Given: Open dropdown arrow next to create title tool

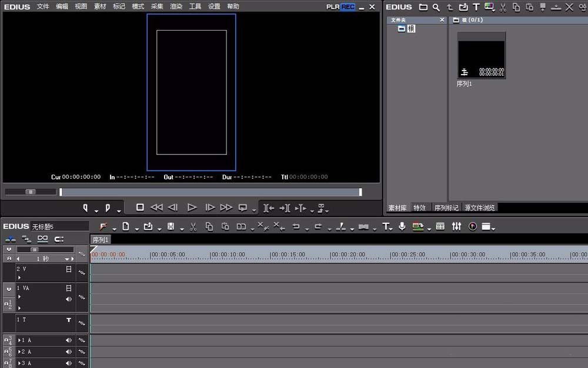Looking at the screenshot, I should (392, 228).
